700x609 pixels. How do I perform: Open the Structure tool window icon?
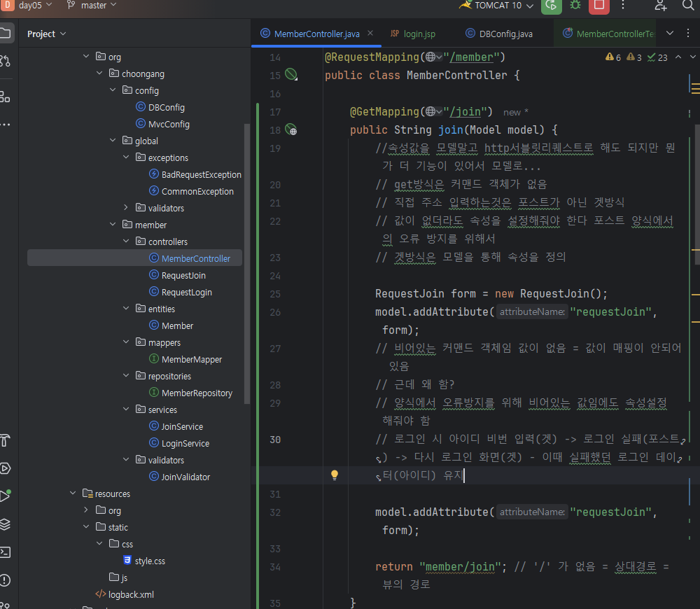click(5, 97)
